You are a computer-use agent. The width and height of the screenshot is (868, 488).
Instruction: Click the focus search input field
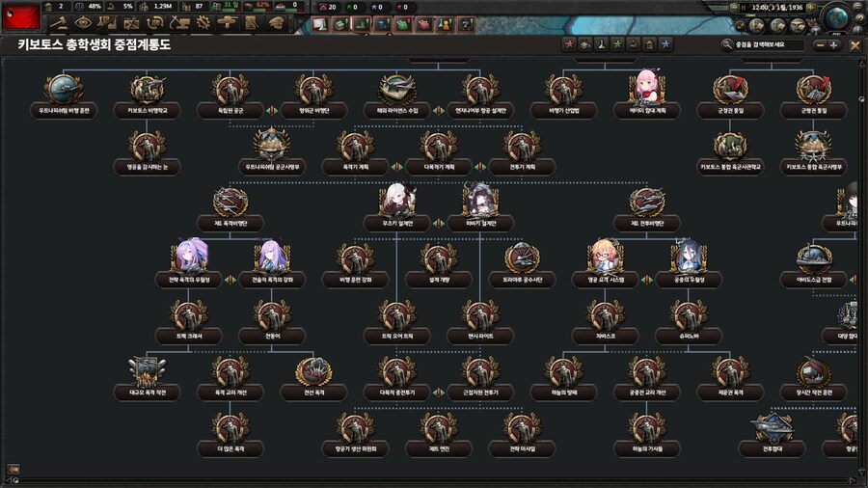point(767,45)
